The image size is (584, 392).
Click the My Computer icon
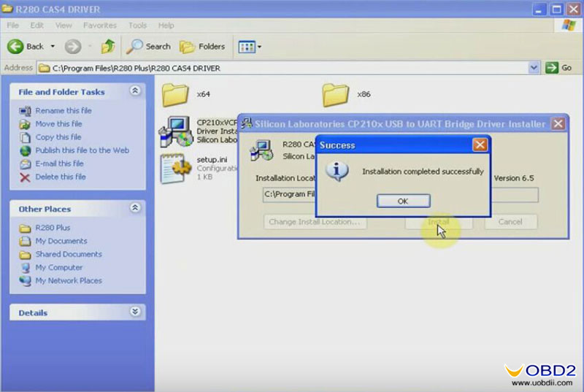pos(25,268)
